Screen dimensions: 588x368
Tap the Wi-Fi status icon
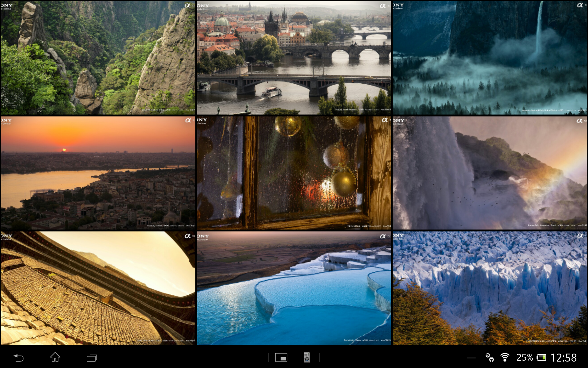(505, 357)
